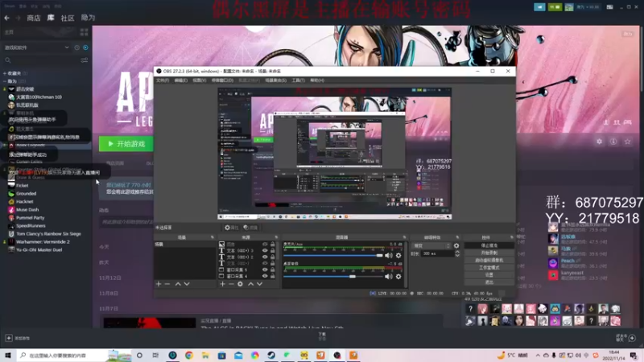This screenshot has width=644, height=362.
Task: Click the green 开始游戏 play button
Action: tap(126, 144)
